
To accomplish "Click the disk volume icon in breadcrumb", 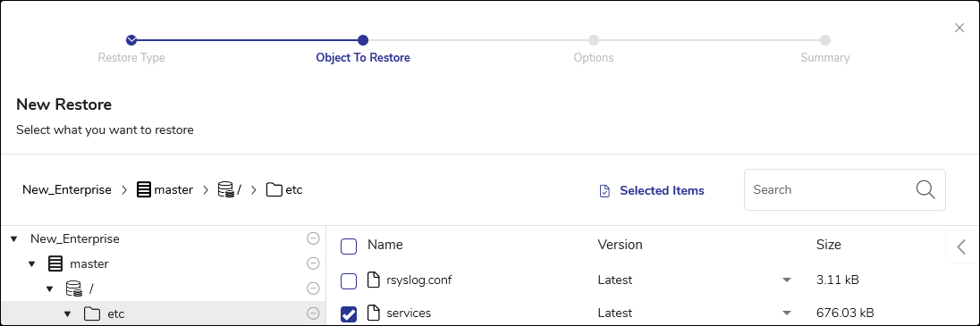I will pos(225,189).
